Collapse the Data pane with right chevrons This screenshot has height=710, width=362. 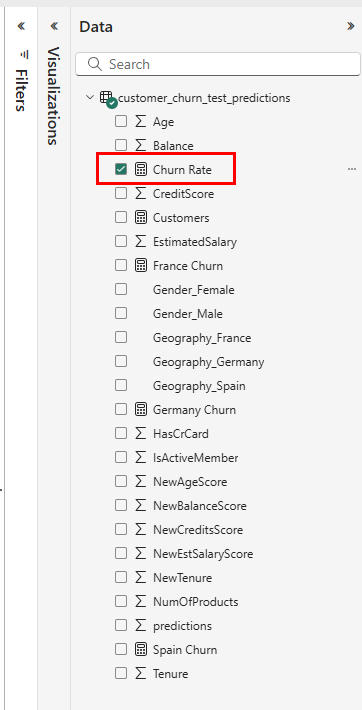pyautogui.click(x=350, y=26)
